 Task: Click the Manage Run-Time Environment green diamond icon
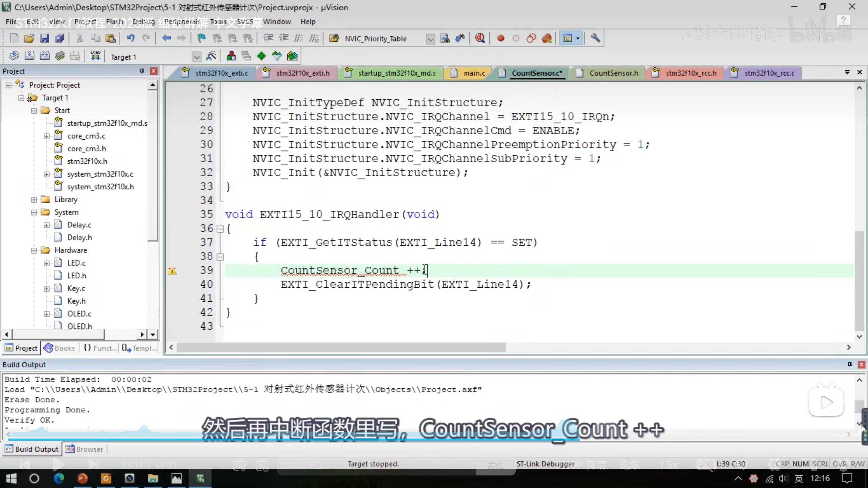tap(261, 56)
